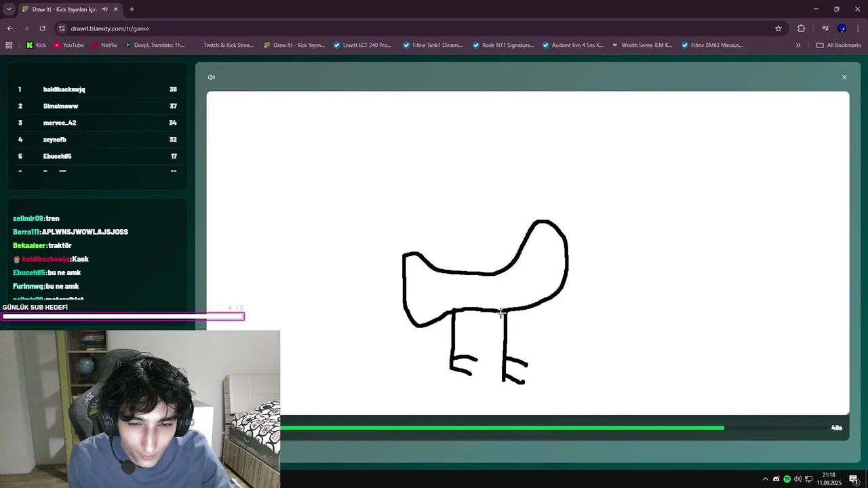The width and height of the screenshot is (868, 488).
Task: Open the apps grid in bookmarks bar
Action: [x=9, y=45]
